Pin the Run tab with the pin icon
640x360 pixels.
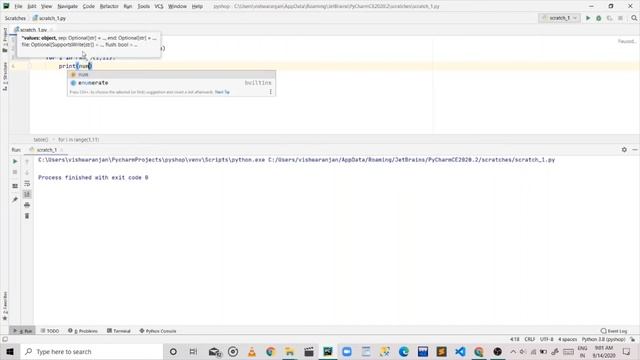coord(15,199)
